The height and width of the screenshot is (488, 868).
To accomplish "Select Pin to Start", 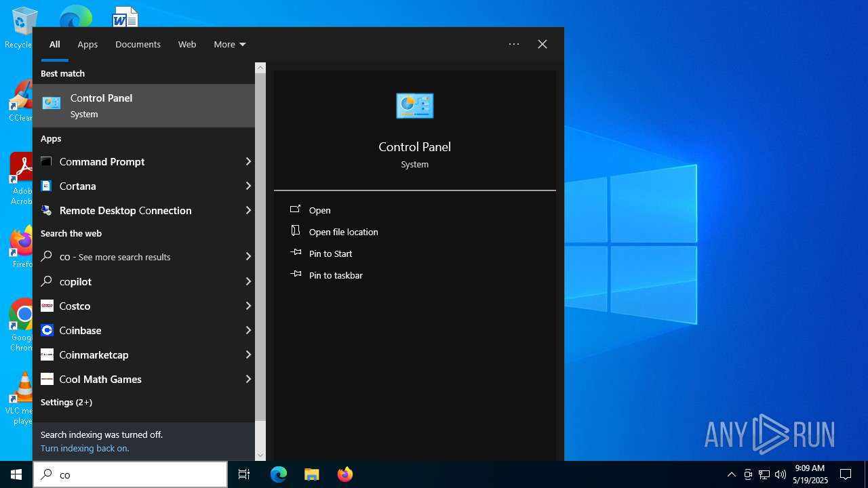I will tap(330, 253).
